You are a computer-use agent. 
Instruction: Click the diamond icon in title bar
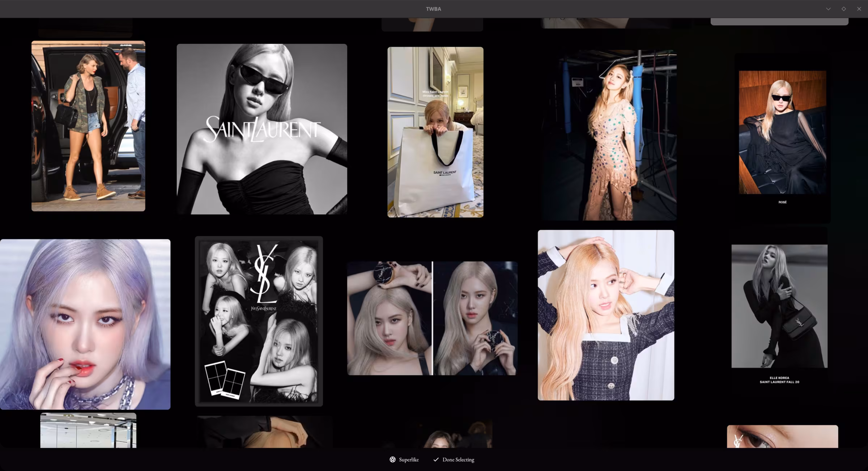coord(844,9)
